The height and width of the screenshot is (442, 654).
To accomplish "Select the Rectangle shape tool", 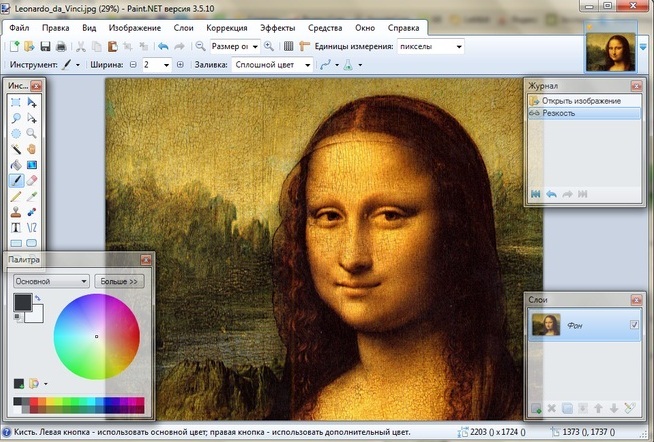I will click(16, 243).
